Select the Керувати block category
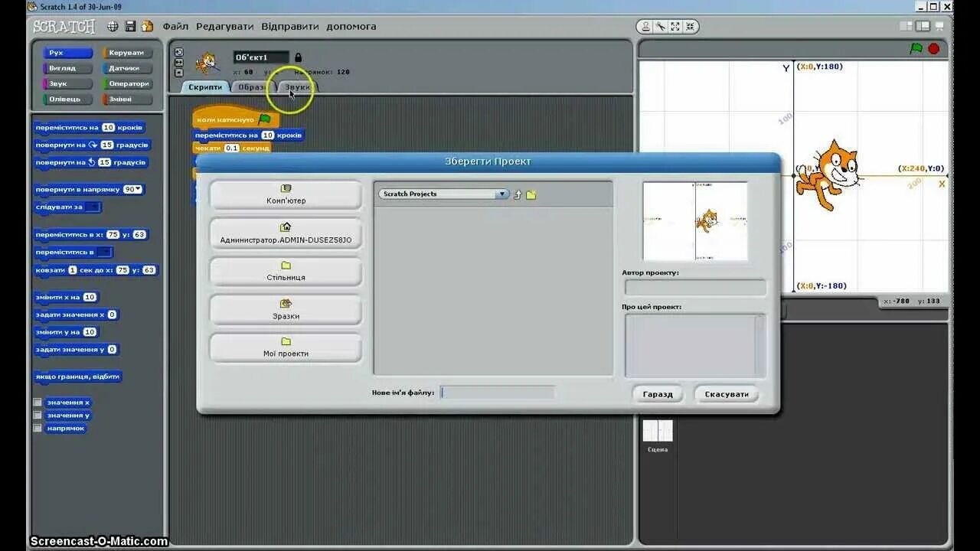 pos(128,53)
